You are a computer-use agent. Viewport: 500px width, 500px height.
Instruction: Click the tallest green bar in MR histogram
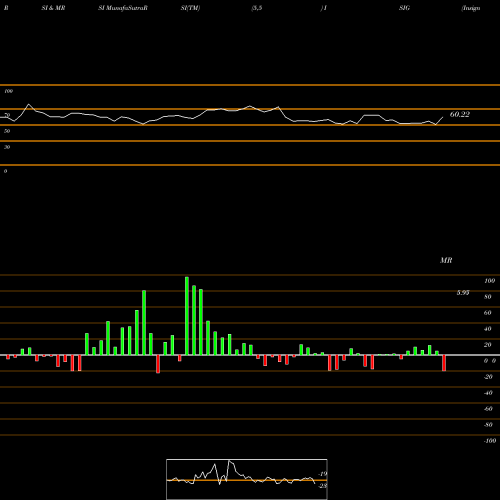[x=187, y=316]
